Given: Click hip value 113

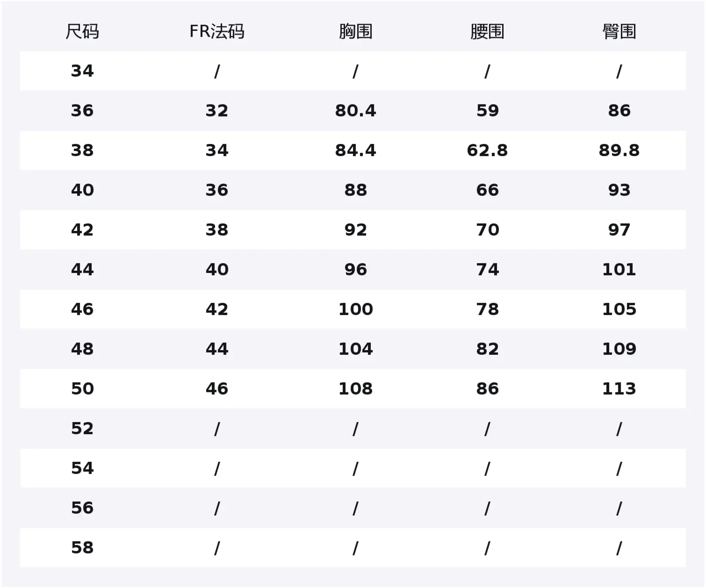Looking at the screenshot, I should pyautogui.click(x=619, y=389).
